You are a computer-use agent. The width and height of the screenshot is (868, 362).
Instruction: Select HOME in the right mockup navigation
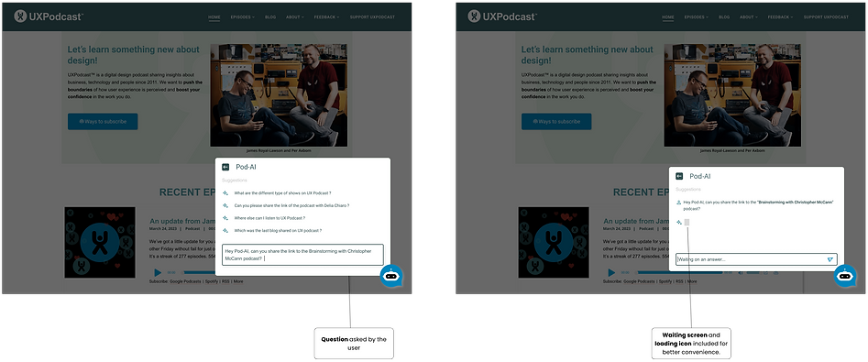click(x=668, y=17)
